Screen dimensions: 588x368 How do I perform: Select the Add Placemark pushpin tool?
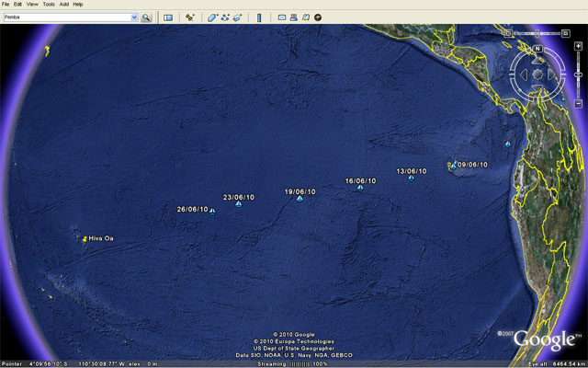tap(190, 17)
